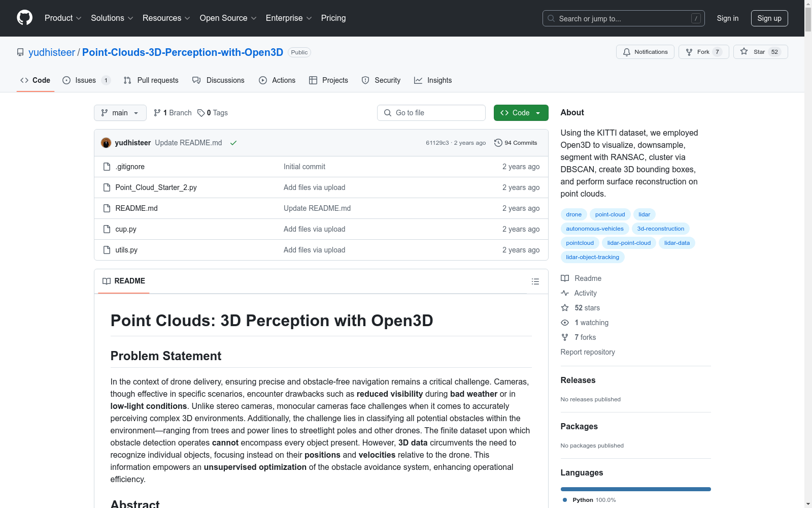Open the 3d-reconstruction topic tag

(x=661, y=229)
